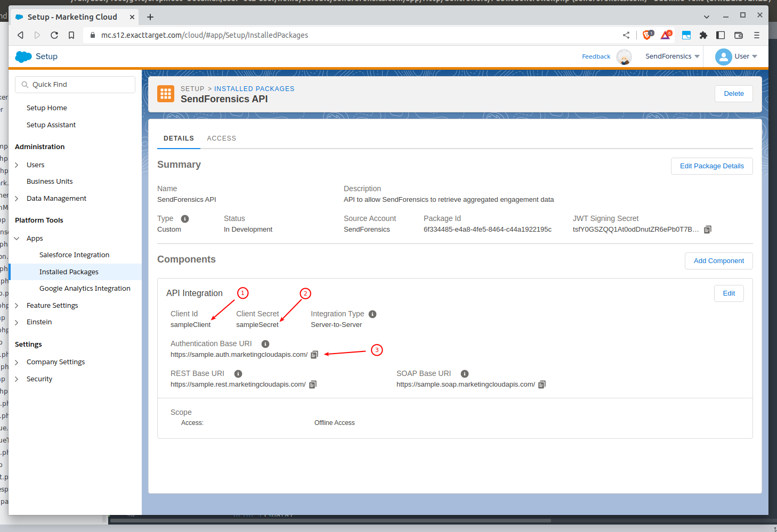Open Google Analytics Integration in sidebar
Viewport: 777px width, 532px height.
click(85, 289)
